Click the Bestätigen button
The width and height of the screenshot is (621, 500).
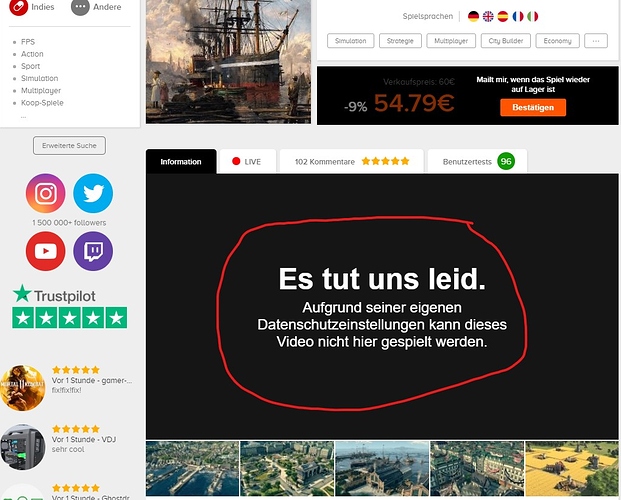point(533,107)
